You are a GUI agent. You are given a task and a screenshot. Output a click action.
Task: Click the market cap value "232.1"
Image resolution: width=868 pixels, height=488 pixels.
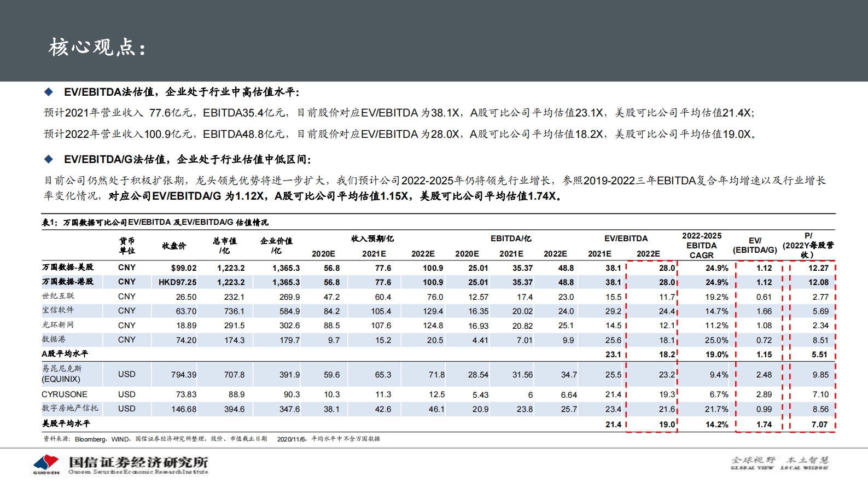point(234,297)
